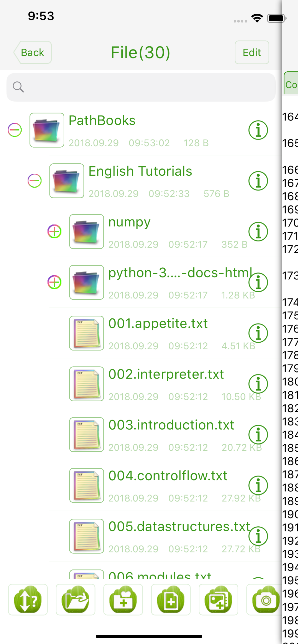The image size is (298, 644).
Task: Open 002.interpreter.txt file name
Action: pyautogui.click(x=166, y=374)
